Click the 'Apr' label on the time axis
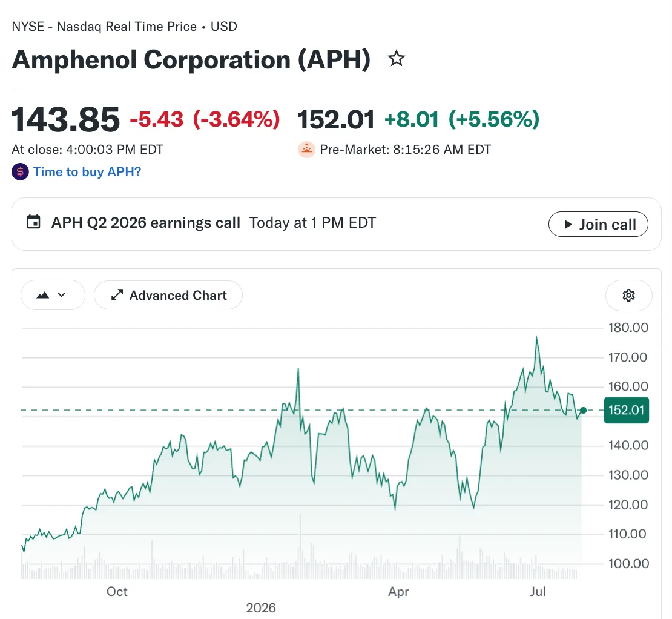Viewport: 672px width, 619px height. pos(398,592)
